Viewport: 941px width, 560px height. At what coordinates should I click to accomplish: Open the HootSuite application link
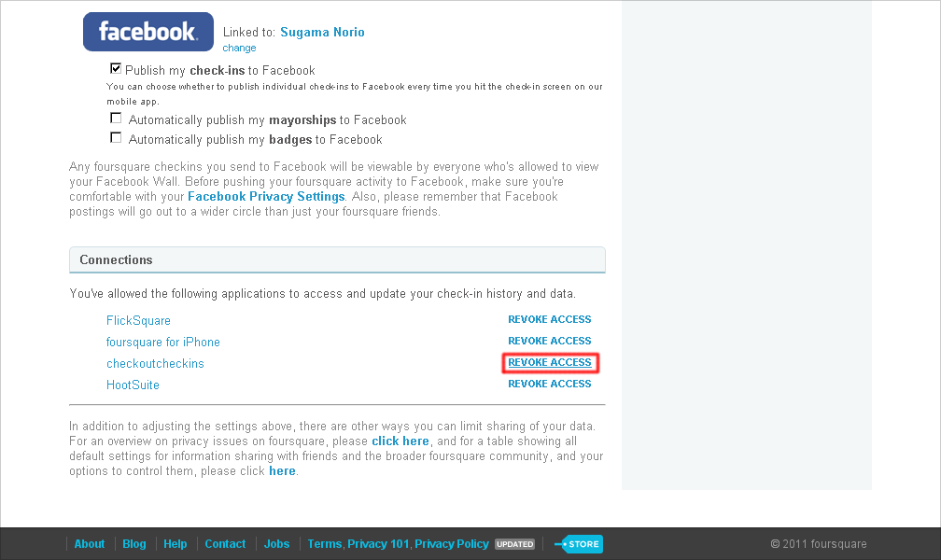tap(133, 385)
